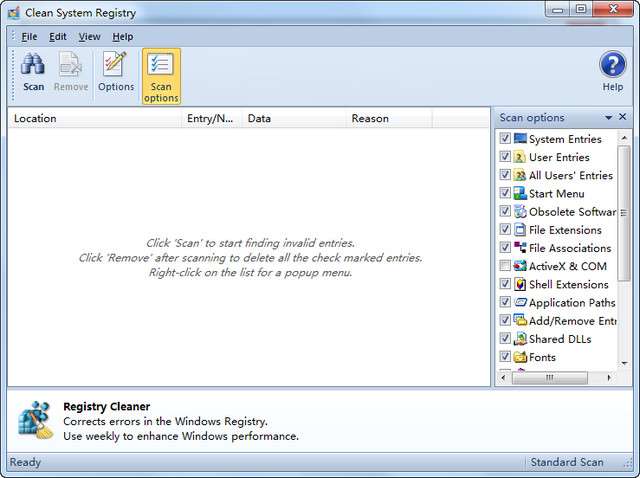
Task: Uncheck Obsolete Software checkbox
Action: click(505, 211)
